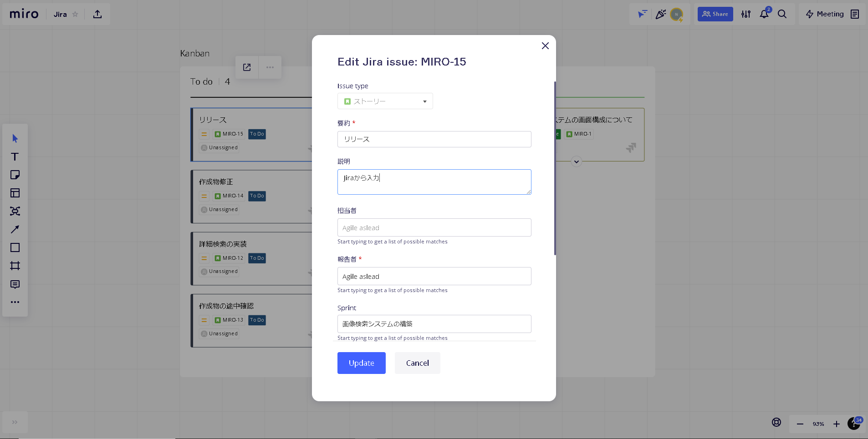Viewport: 868px width, 439px height.
Task: Click the dialog vertical scrollbar
Action: coord(555,168)
